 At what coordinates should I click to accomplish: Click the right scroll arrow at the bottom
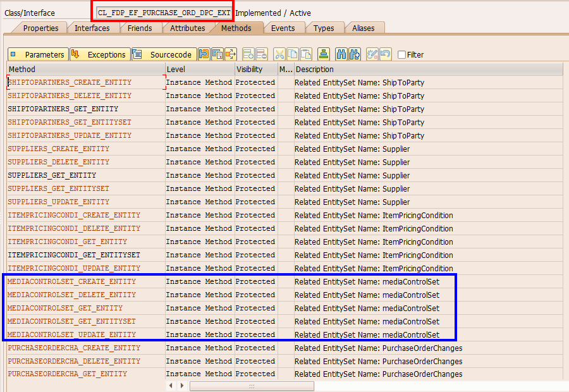coord(182,384)
